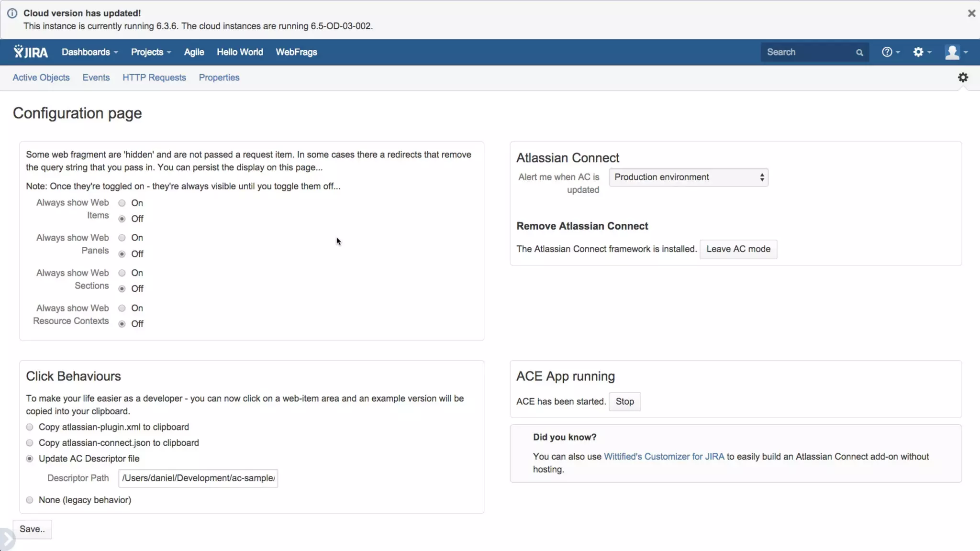Click the search magnifier icon
This screenshot has height=551, width=980.
click(859, 53)
